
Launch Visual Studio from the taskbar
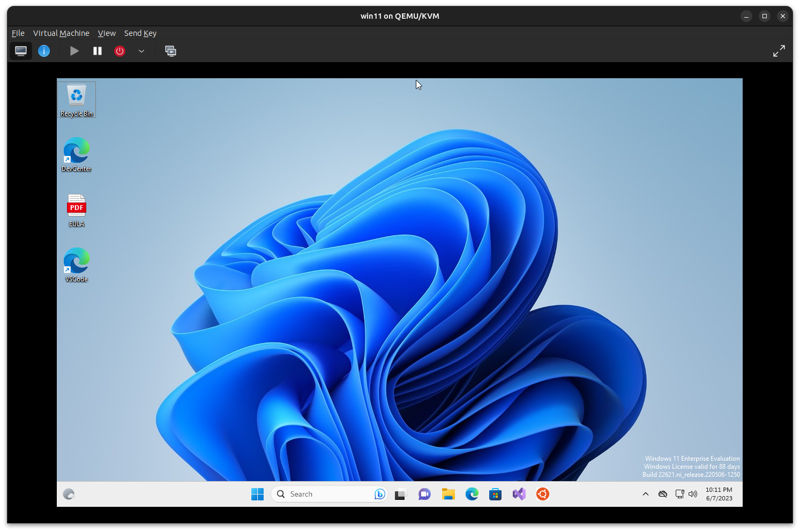(x=519, y=494)
